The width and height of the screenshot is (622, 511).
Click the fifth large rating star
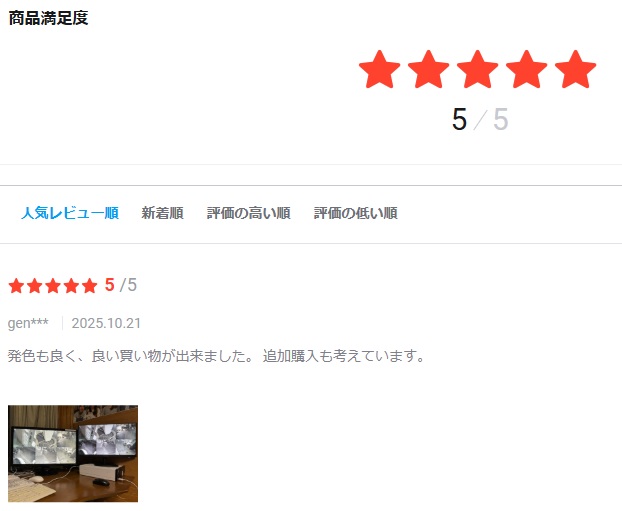[x=576, y=69]
